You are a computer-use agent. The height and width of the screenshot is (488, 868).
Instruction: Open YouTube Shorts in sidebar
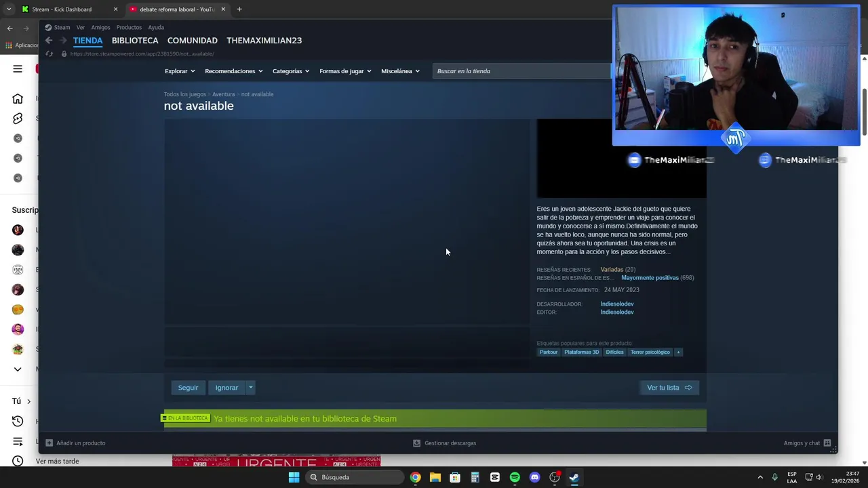[18, 119]
